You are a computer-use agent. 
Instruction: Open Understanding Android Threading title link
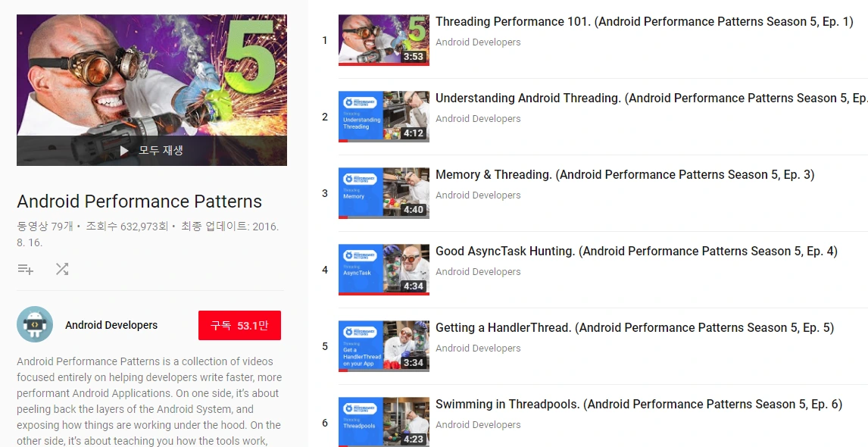[651, 98]
